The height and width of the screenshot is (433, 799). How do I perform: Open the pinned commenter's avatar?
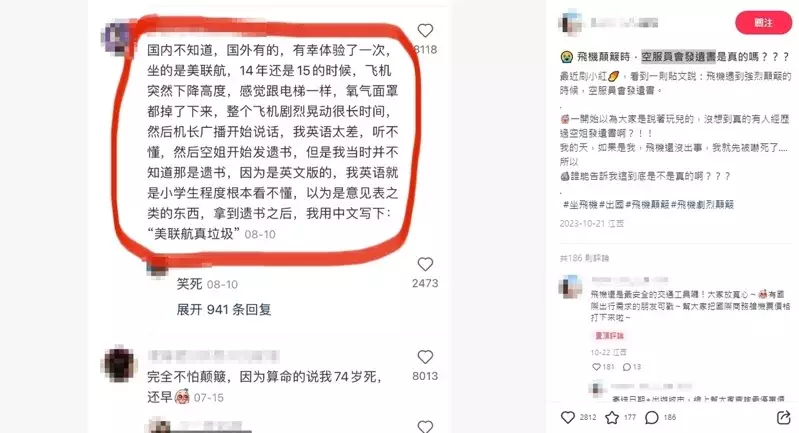point(570,287)
